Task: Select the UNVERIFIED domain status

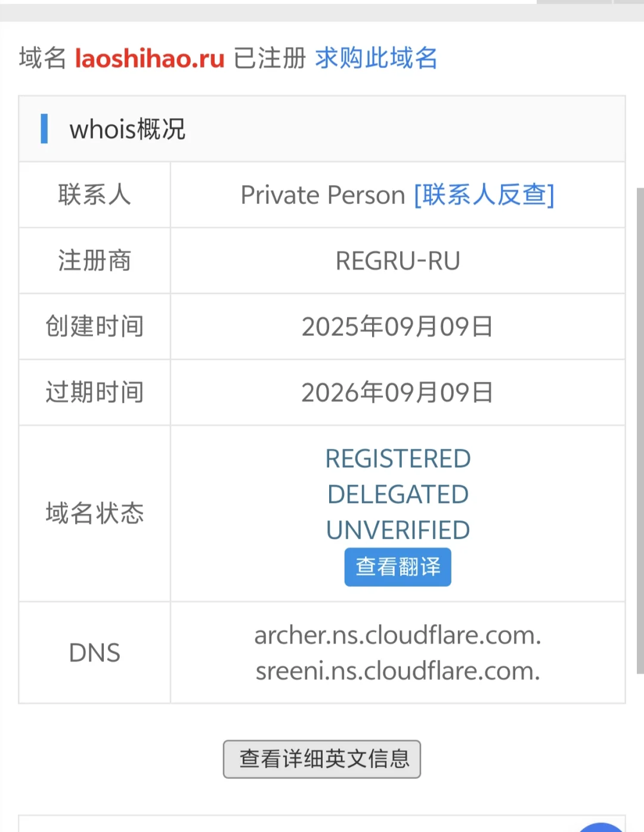Action: pos(398,530)
